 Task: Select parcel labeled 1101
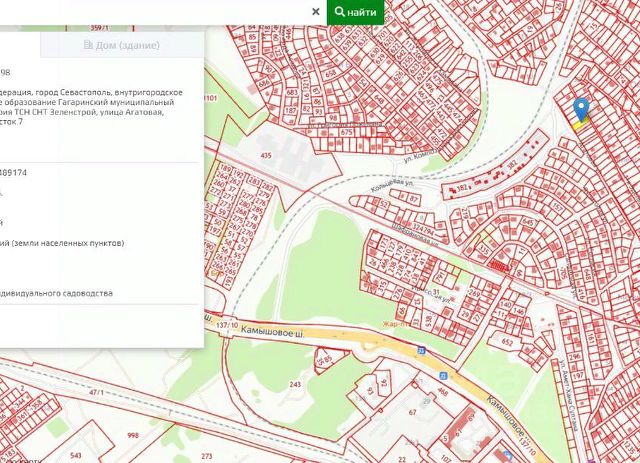[210, 98]
